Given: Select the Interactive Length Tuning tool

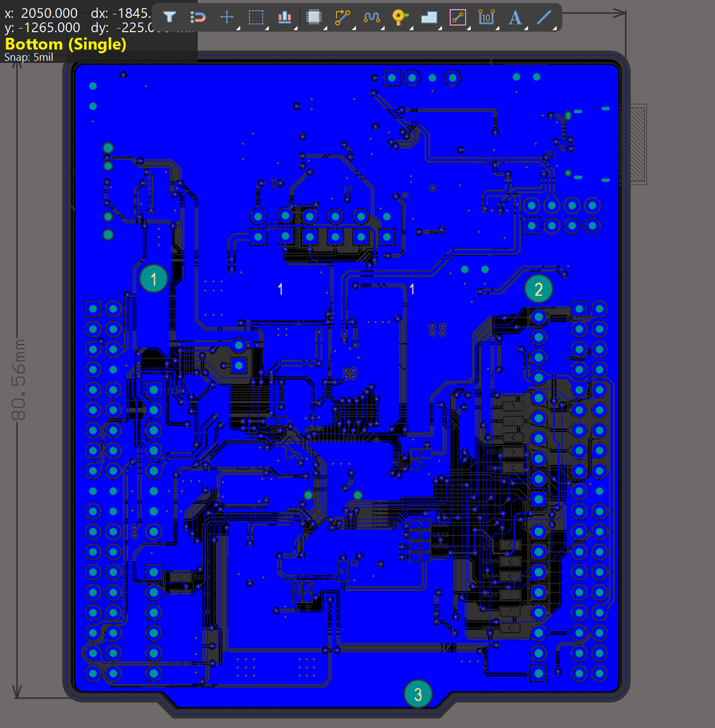Looking at the screenshot, I should [x=372, y=17].
